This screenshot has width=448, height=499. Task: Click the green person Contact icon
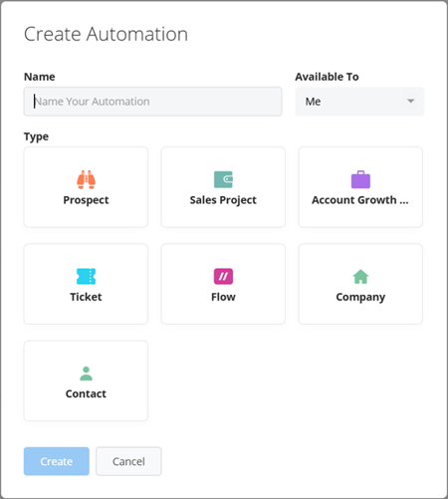[86, 374]
